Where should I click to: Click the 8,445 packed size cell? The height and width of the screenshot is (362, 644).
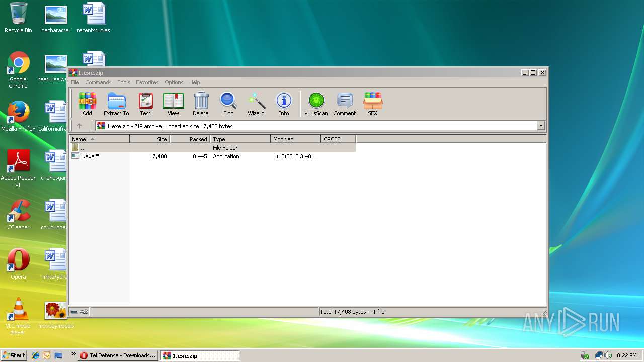200,156
